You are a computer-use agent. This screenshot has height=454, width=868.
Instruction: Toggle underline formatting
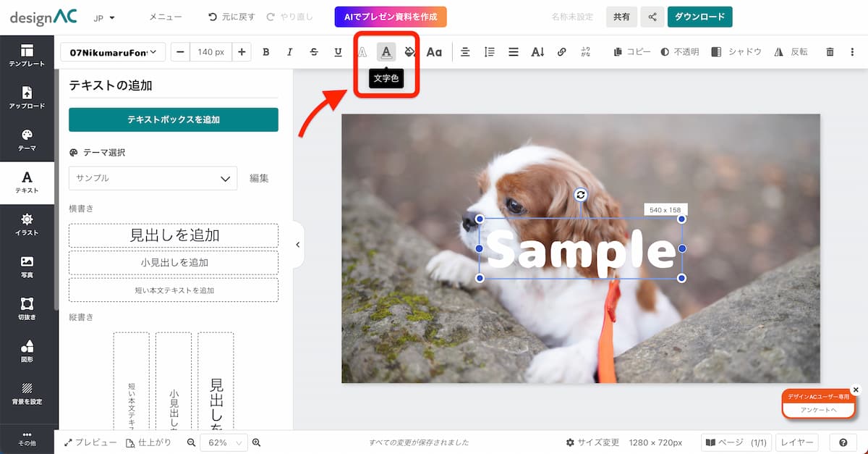[x=338, y=52]
